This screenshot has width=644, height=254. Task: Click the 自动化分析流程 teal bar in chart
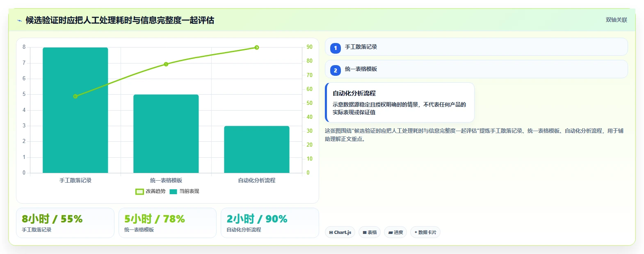coord(257,150)
